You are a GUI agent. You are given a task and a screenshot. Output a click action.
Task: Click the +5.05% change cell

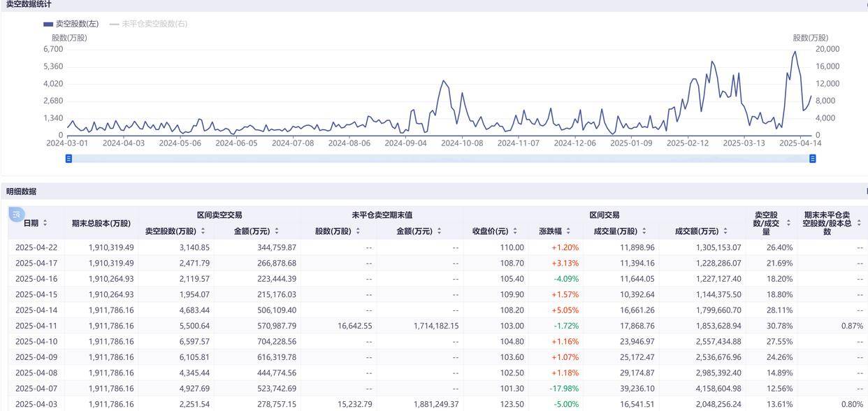565,310
